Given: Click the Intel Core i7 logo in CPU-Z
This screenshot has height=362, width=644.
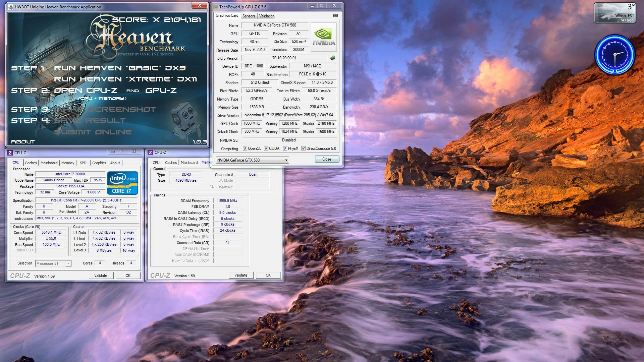Looking at the screenshot, I should click(122, 183).
